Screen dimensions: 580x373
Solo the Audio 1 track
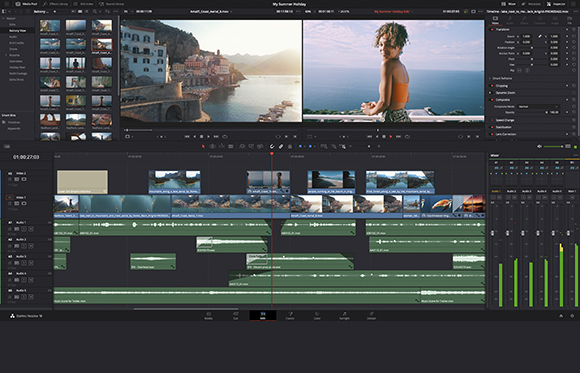coord(24,229)
